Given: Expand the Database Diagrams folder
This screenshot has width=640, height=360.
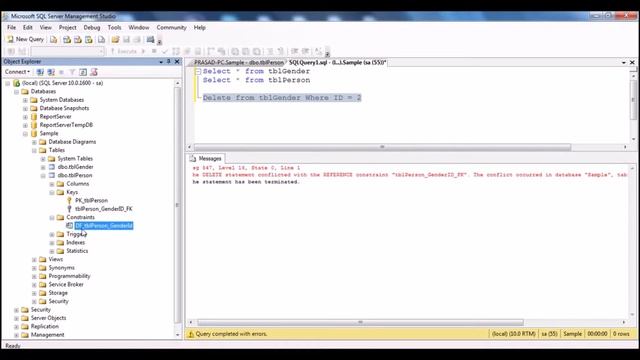Looking at the screenshot, I should coord(34,142).
